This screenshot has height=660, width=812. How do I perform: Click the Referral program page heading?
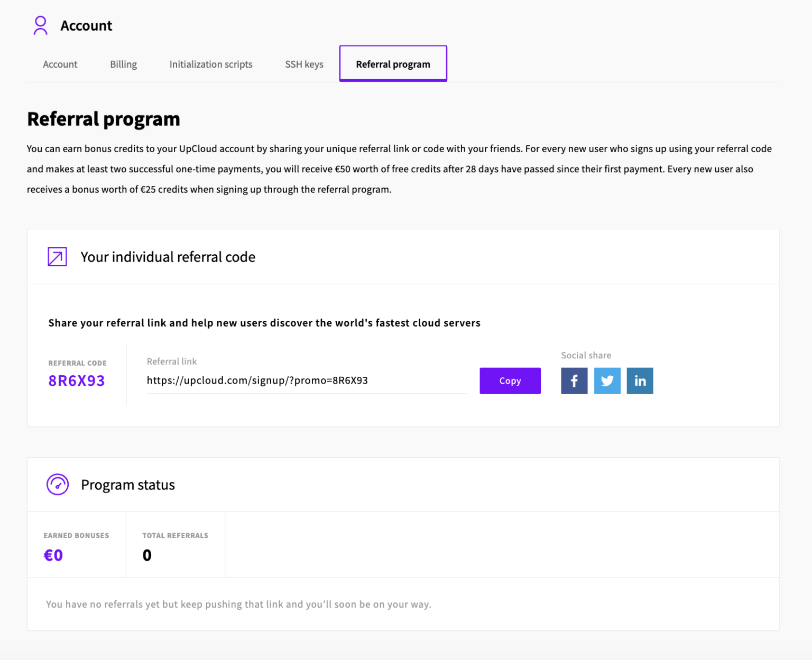click(104, 119)
